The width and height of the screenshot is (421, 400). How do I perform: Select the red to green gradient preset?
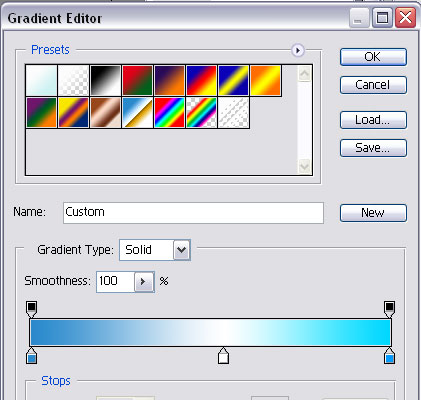tap(137, 81)
